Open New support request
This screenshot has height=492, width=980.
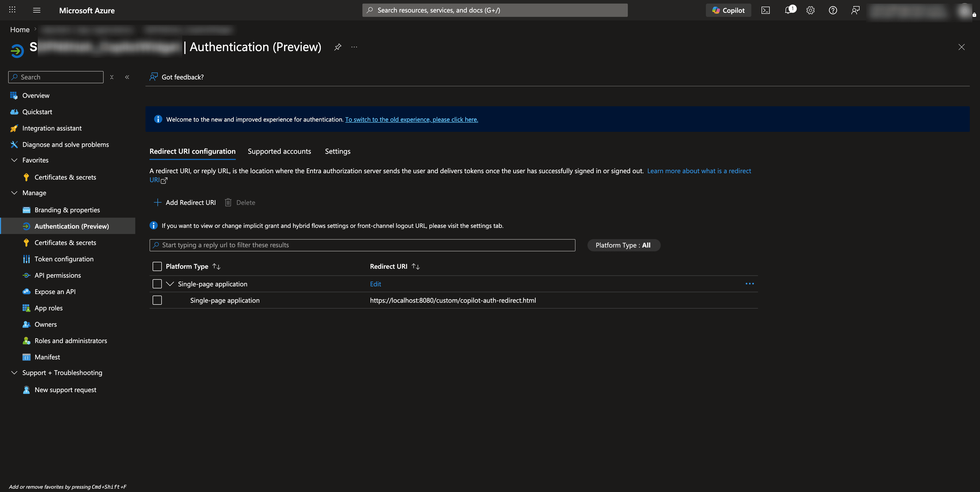coord(65,390)
